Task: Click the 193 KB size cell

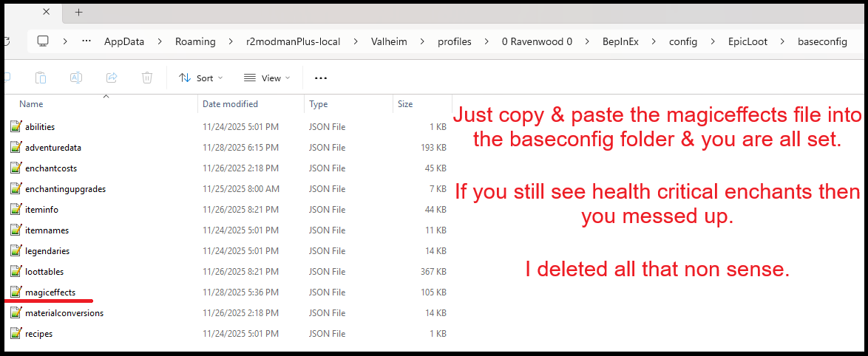Action: [x=433, y=148]
